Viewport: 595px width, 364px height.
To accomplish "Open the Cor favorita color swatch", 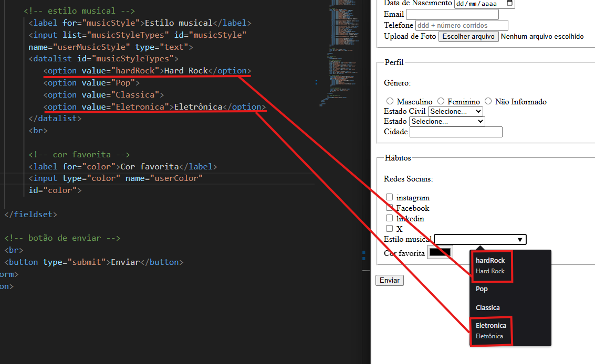I will [x=440, y=252].
